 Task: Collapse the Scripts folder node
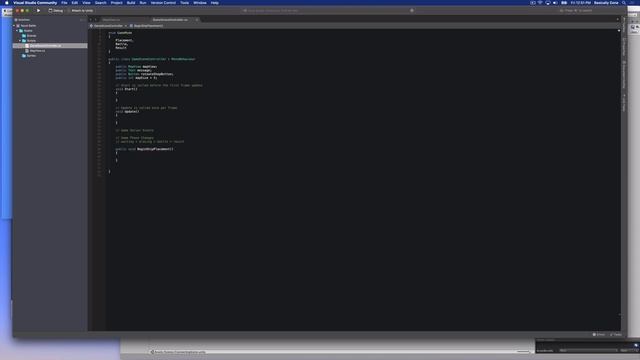(x=20, y=41)
